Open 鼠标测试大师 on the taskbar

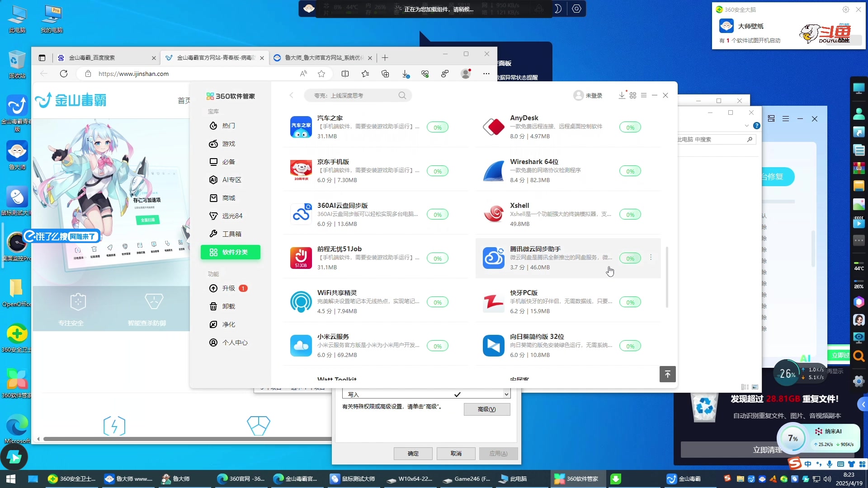pyautogui.click(x=353, y=479)
